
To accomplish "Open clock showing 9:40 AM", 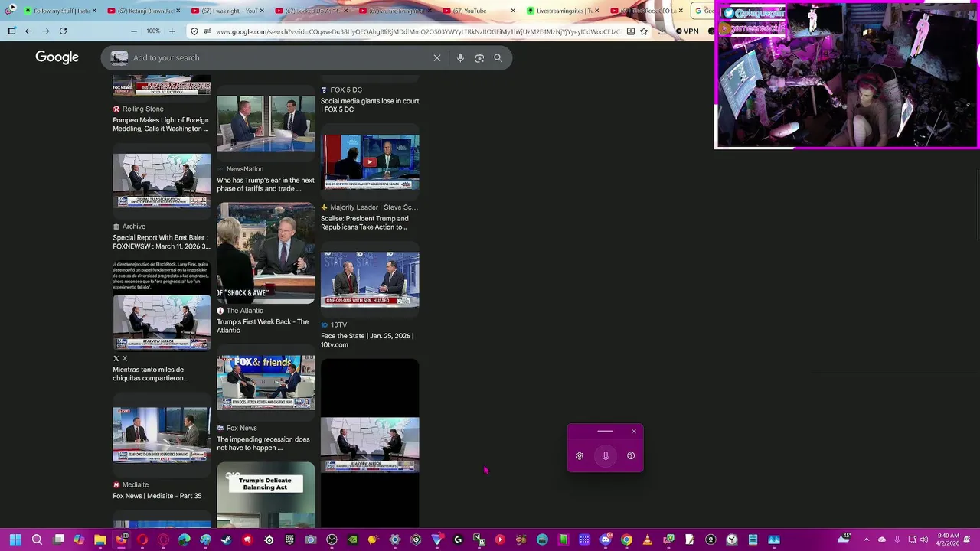I will point(948,540).
